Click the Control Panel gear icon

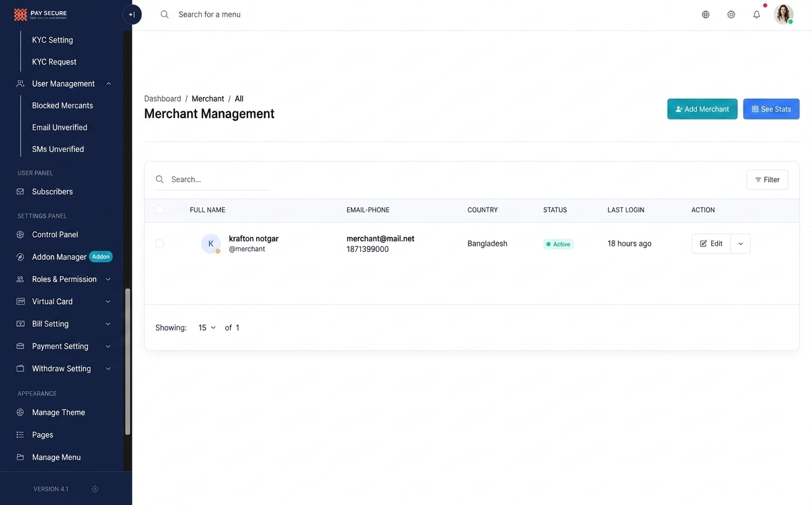20,235
